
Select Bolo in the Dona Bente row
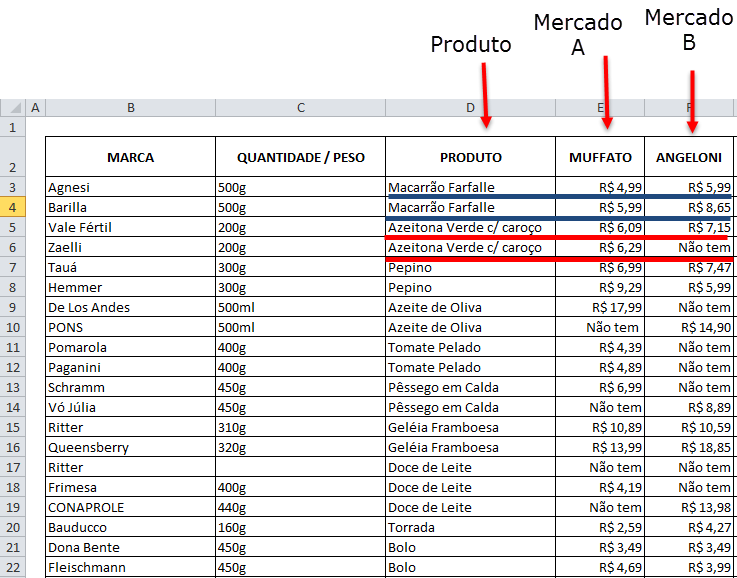(470, 547)
